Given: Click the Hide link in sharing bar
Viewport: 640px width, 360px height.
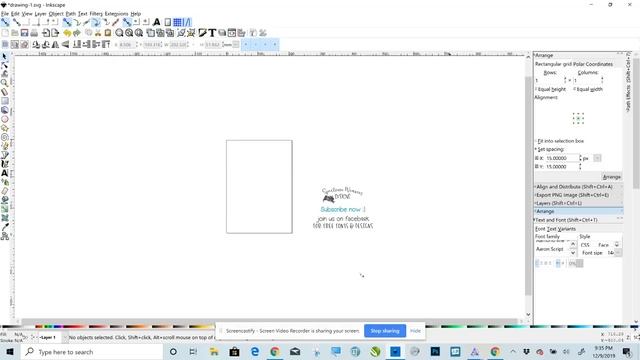Looking at the screenshot, I should pyautogui.click(x=415, y=331).
